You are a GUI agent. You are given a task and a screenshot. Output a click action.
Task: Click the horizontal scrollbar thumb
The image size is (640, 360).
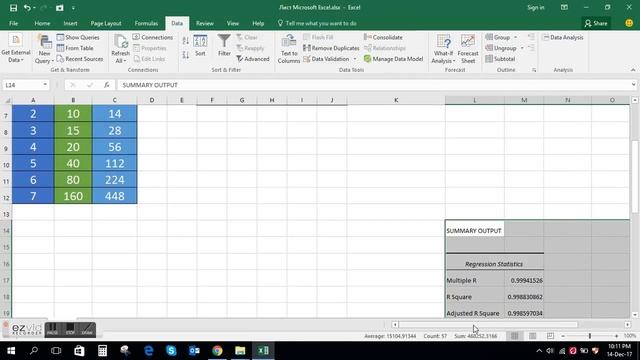488,324
